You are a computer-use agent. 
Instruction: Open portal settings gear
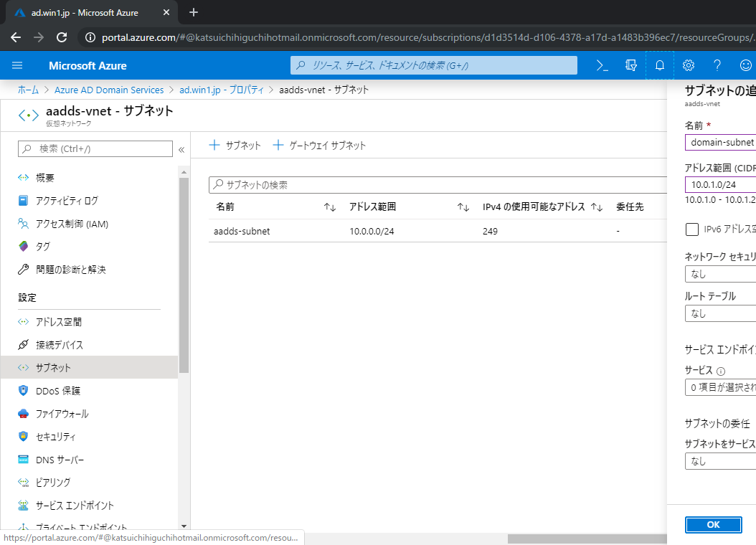(x=689, y=65)
